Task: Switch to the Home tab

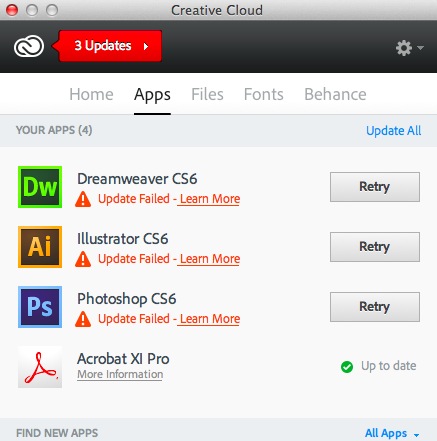Action: point(91,94)
